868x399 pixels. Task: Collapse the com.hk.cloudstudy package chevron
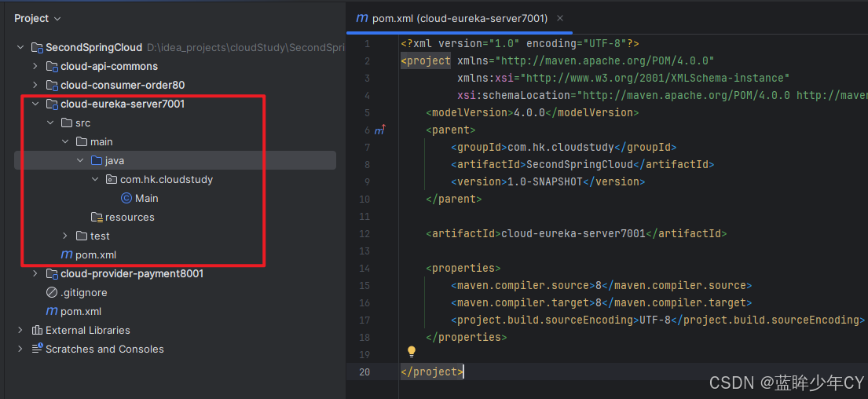pyautogui.click(x=95, y=179)
